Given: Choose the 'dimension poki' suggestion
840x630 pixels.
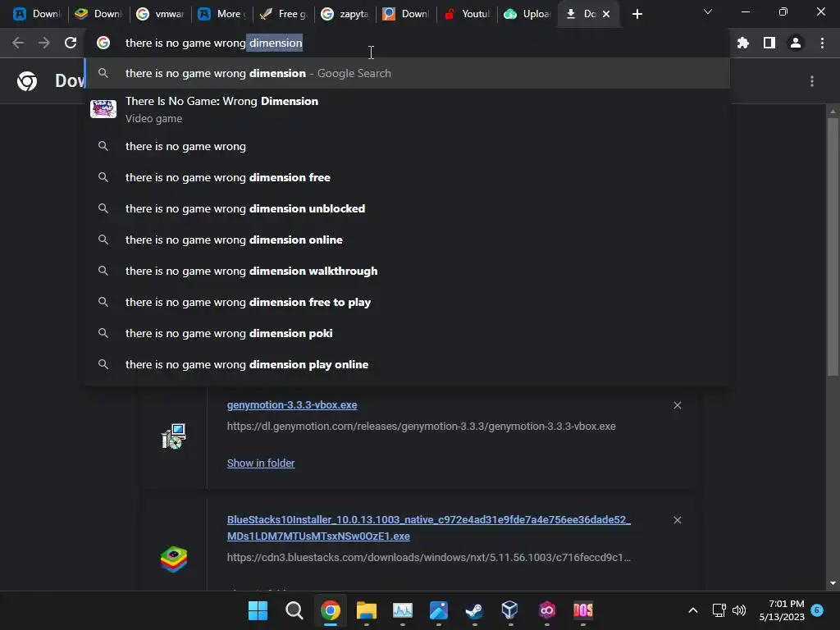Looking at the screenshot, I should (407, 333).
